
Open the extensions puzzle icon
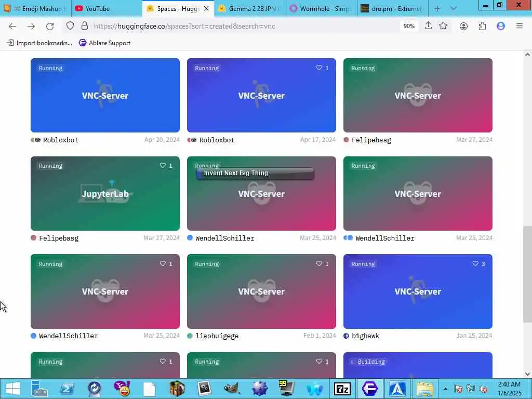tap(482, 26)
